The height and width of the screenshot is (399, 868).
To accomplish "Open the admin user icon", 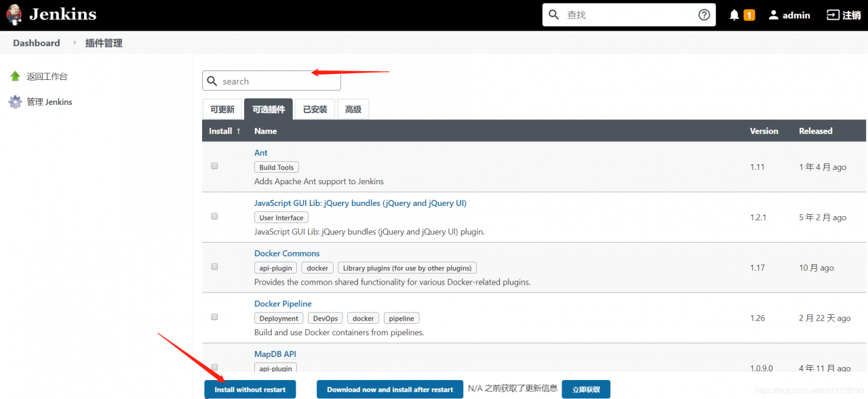I will (774, 15).
